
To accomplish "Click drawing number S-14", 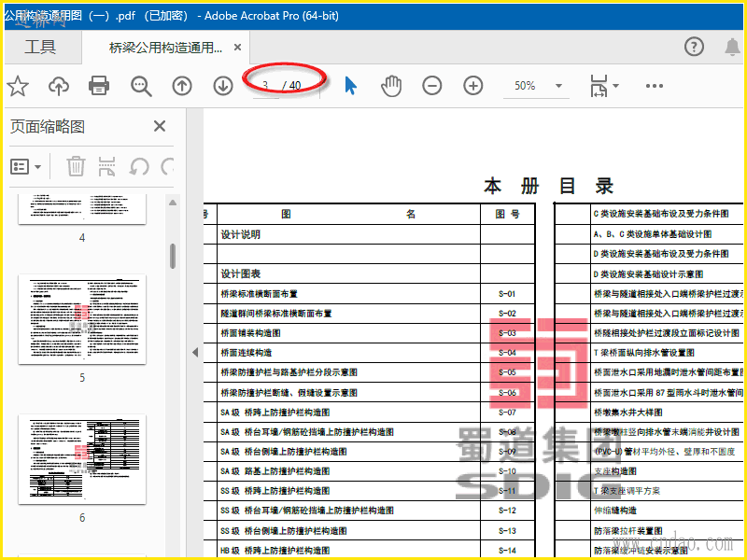I will pyautogui.click(x=507, y=550).
